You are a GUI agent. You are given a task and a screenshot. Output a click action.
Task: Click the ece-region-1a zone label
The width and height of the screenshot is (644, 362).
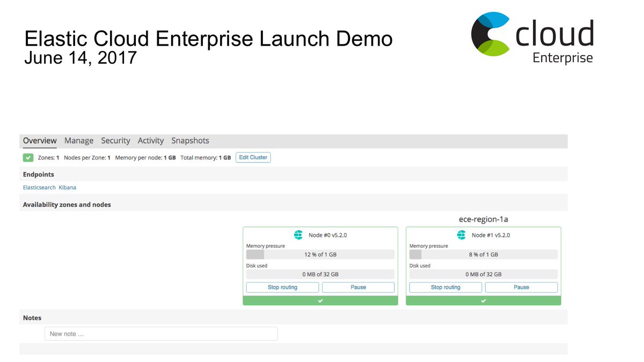pyautogui.click(x=484, y=219)
